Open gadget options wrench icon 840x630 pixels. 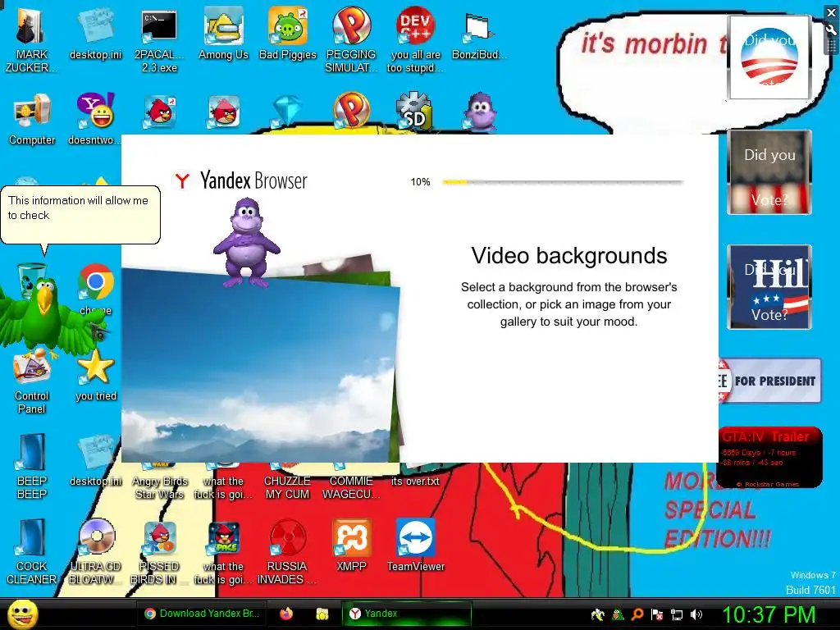[832, 30]
